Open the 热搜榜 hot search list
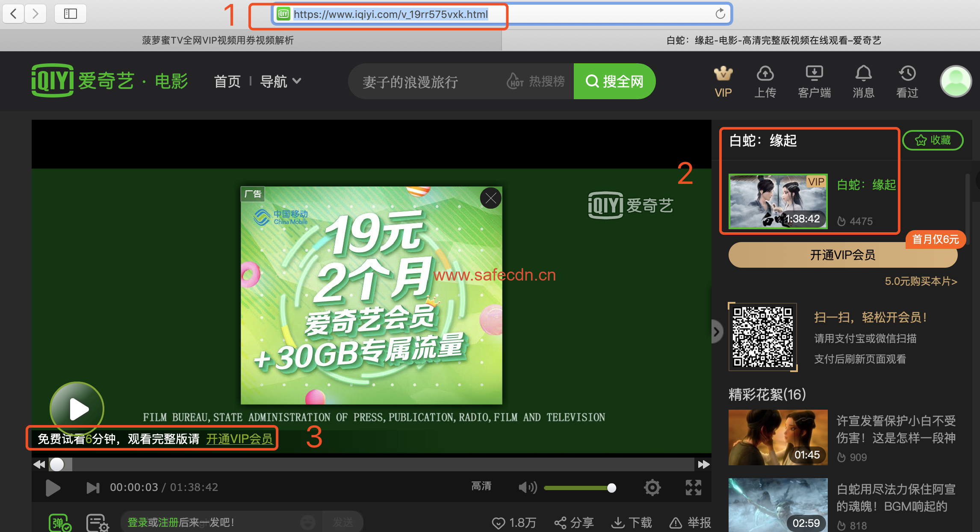This screenshot has width=980, height=532. (x=536, y=81)
